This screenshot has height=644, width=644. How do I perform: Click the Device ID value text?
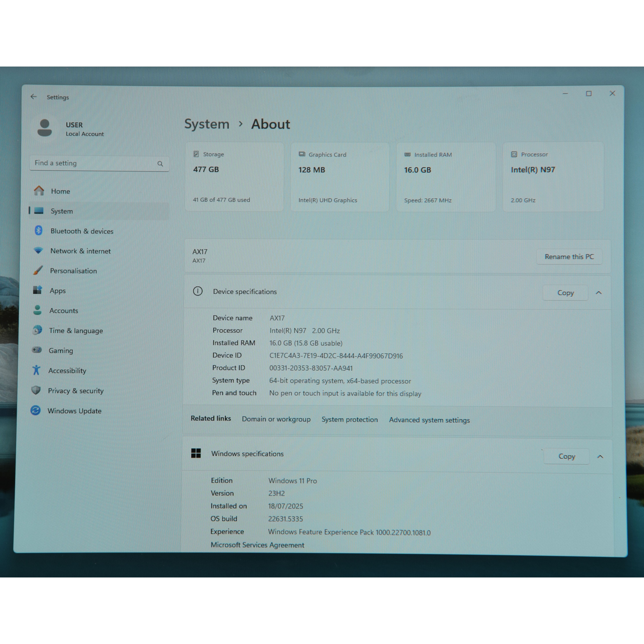pyautogui.click(x=336, y=356)
